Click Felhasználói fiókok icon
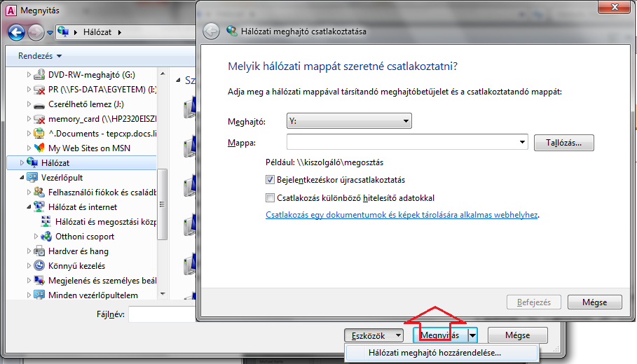Image resolution: width=637 pixels, height=364 pixels. (x=39, y=192)
